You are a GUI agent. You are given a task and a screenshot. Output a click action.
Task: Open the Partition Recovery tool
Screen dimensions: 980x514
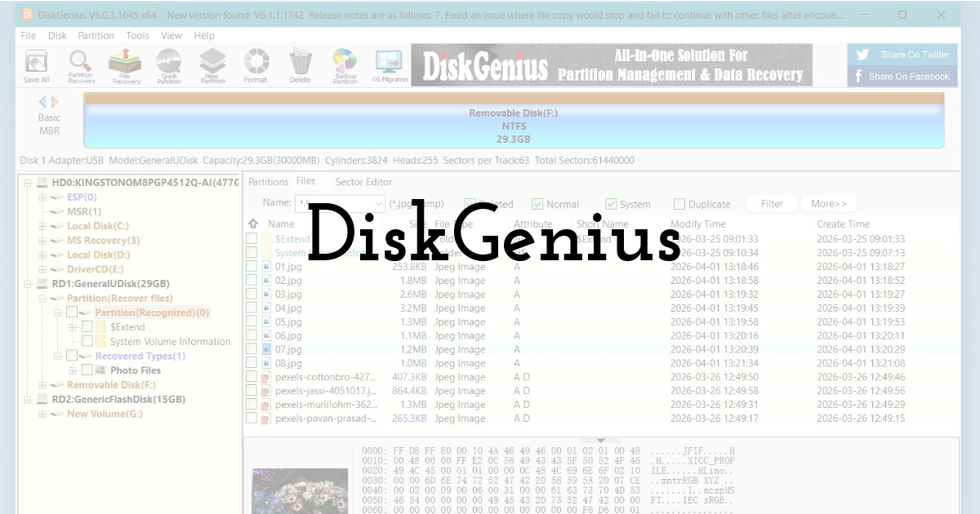[x=80, y=65]
